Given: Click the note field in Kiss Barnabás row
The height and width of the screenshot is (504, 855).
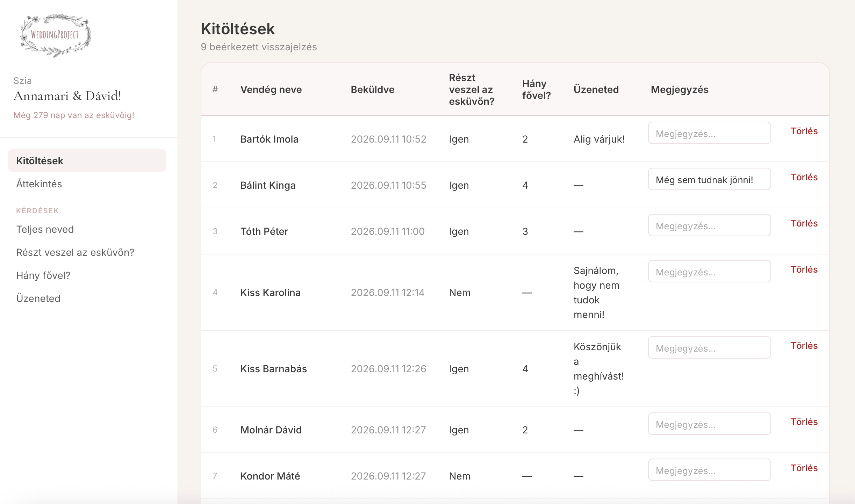Looking at the screenshot, I should click(x=709, y=348).
